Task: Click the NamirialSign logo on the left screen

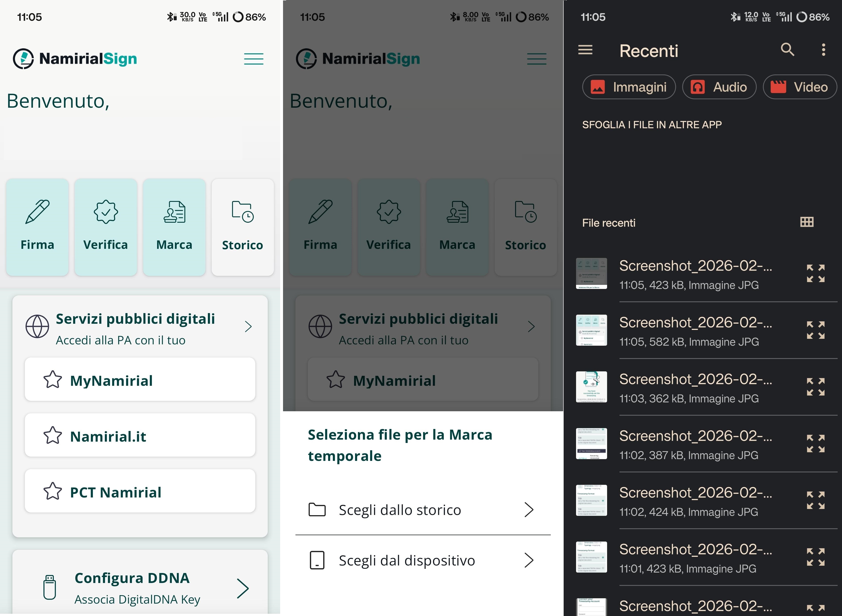Action: tap(75, 58)
